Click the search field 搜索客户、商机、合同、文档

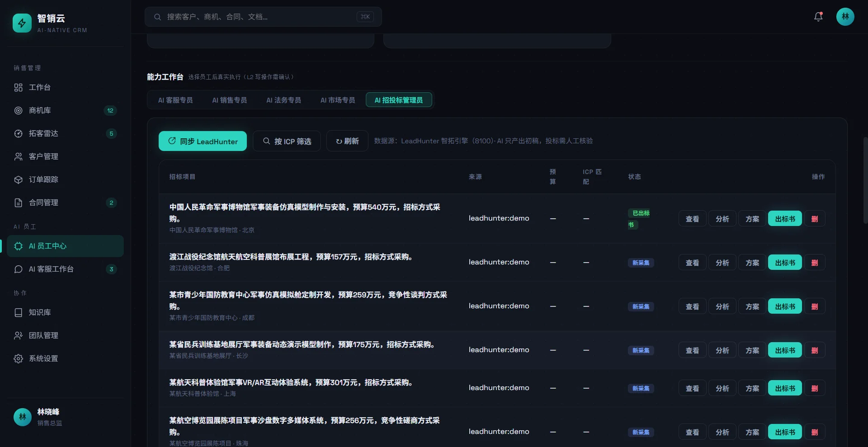coord(263,17)
